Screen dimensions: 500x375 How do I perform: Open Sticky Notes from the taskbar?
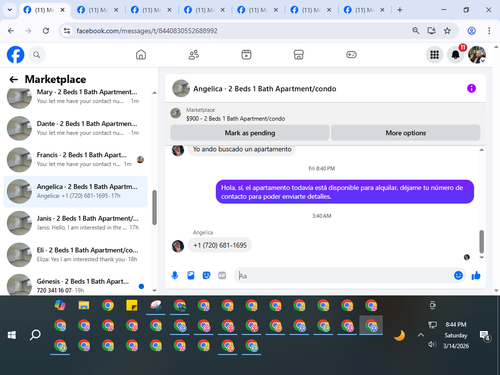132,305
